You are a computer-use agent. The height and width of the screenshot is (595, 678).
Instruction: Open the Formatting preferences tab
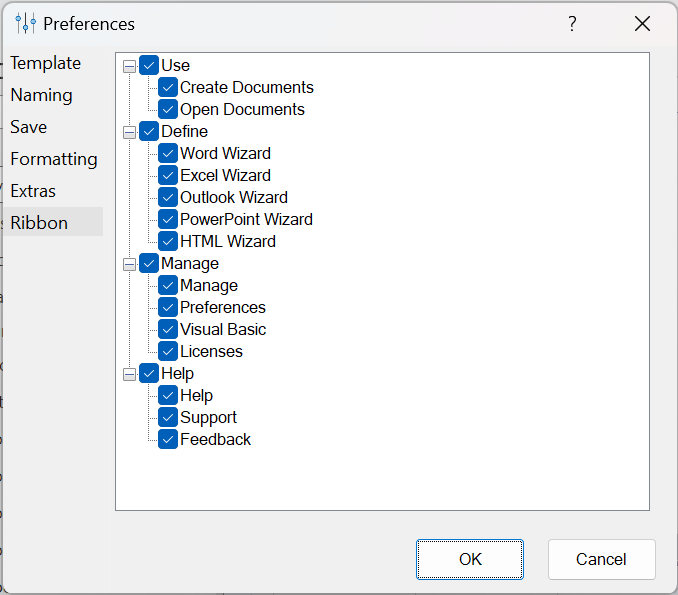pyautogui.click(x=54, y=159)
